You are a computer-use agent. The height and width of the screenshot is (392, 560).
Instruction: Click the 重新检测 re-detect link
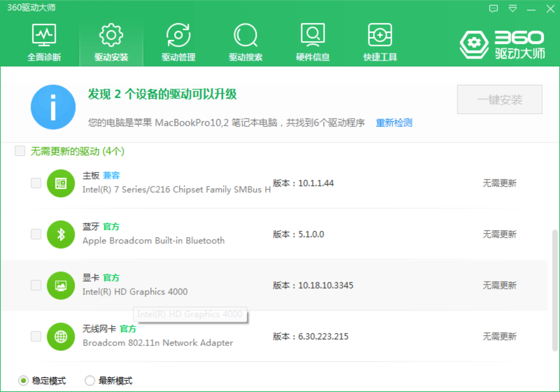tap(394, 123)
